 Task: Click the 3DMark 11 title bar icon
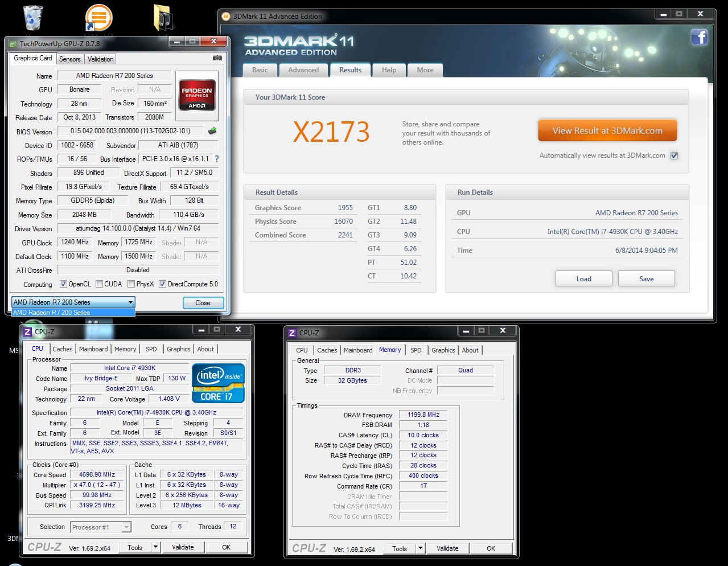pyautogui.click(x=226, y=17)
